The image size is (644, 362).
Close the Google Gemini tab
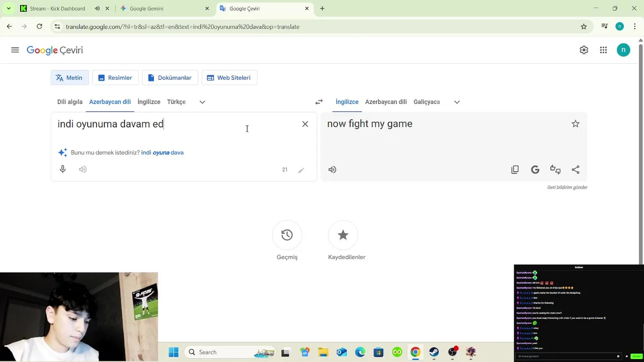point(207,9)
